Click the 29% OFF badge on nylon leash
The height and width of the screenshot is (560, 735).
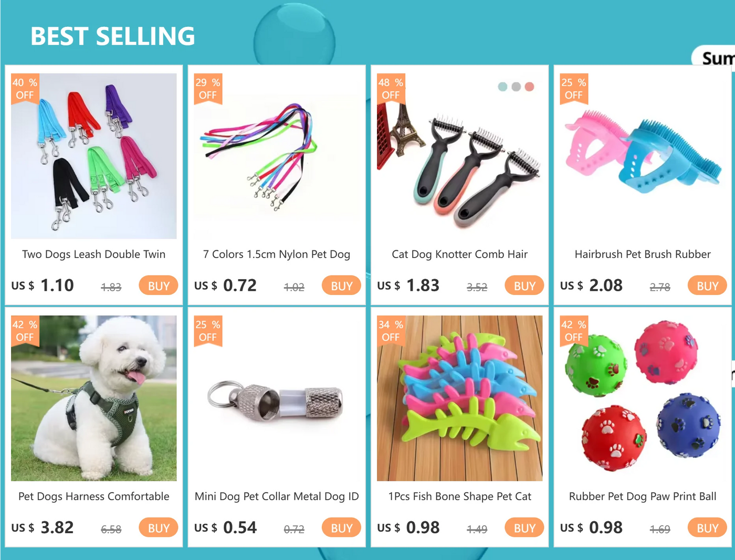pos(208,89)
